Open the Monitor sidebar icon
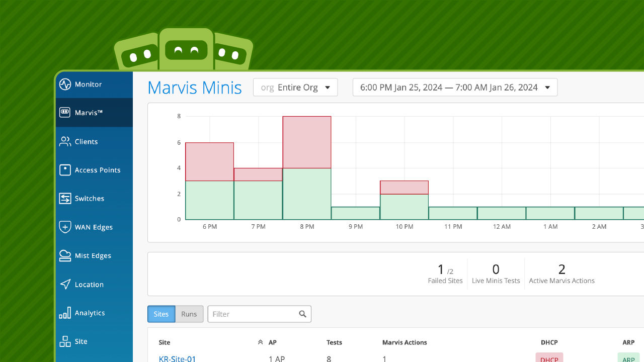The height and width of the screenshot is (362, 644). tap(65, 84)
